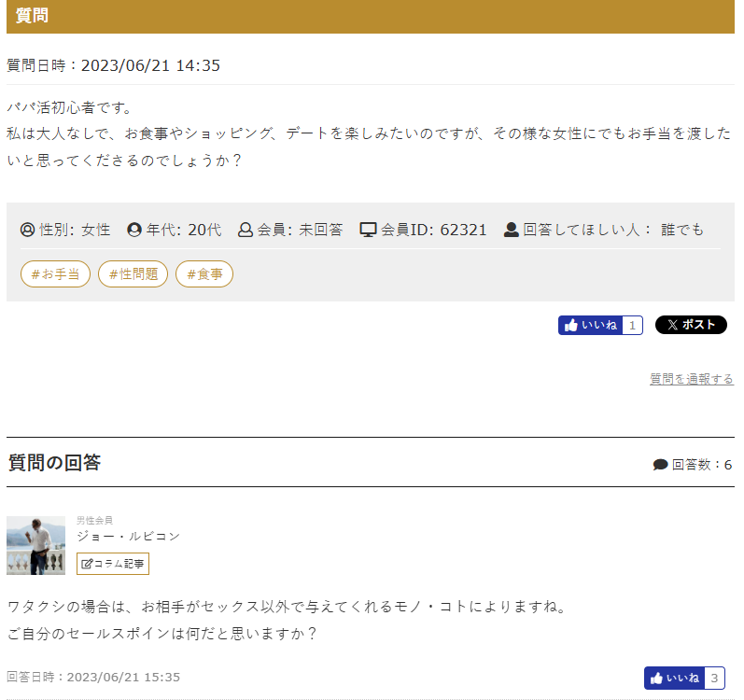Click the 誰でも value
Image resolution: width=744 pixels, height=700 pixels.
681,230
